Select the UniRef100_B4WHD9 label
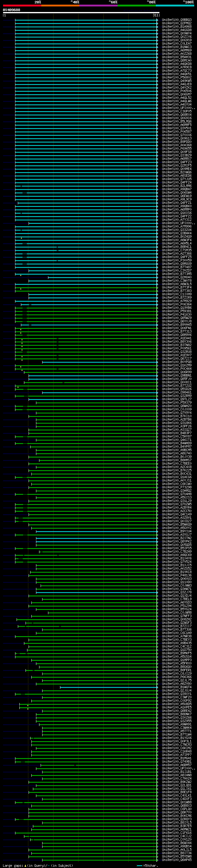The image size is (197, 868). click(176, 443)
